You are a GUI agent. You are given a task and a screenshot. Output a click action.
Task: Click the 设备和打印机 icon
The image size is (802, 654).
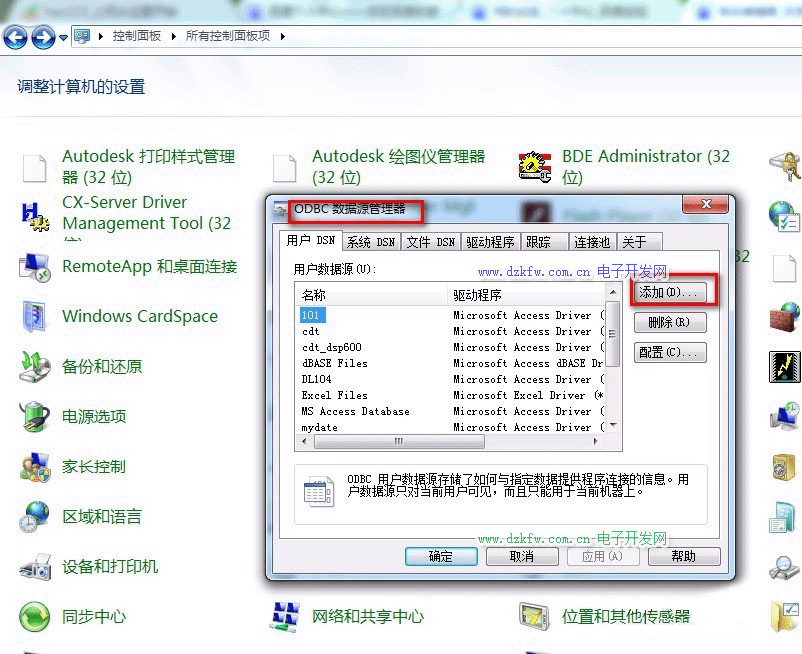[x=35, y=567]
